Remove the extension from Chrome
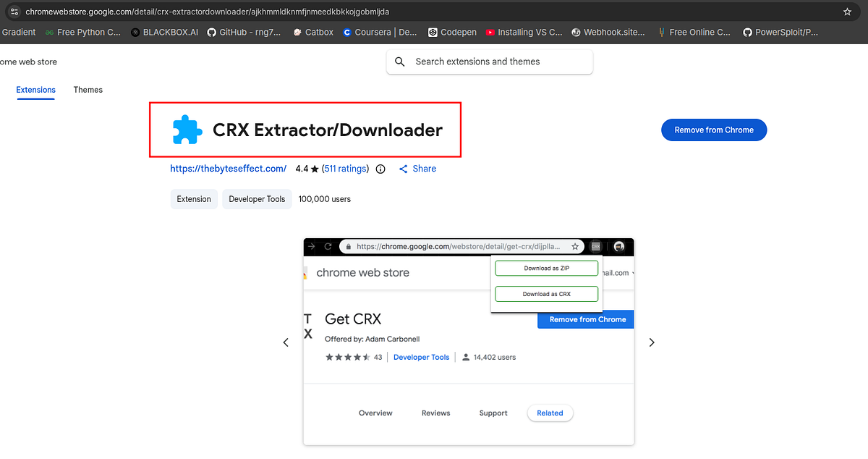This screenshot has height=459, width=868. click(x=714, y=130)
